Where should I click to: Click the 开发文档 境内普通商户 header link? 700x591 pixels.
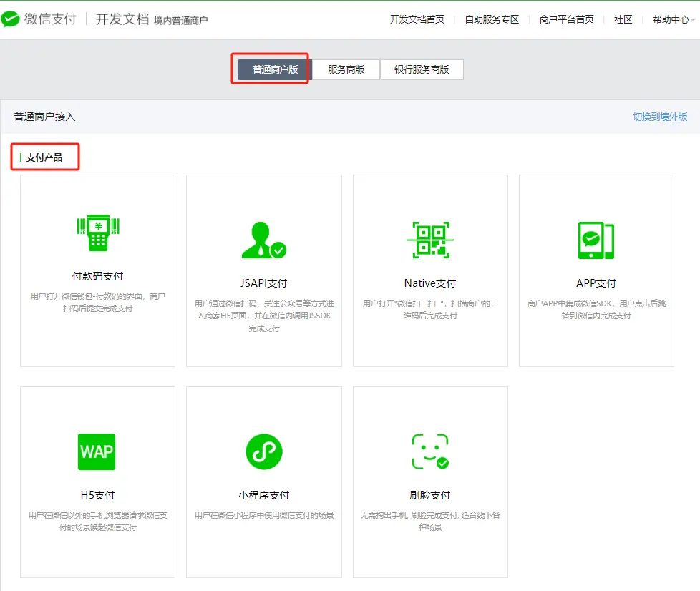152,19
